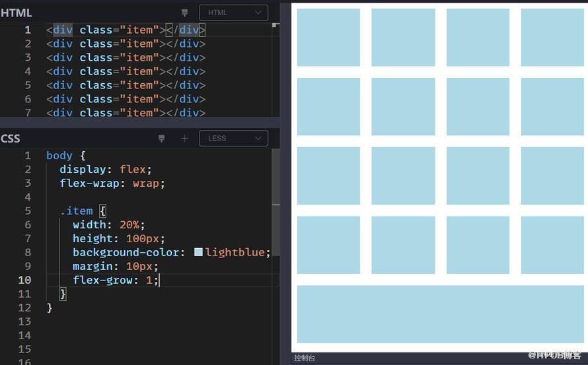This screenshot has height=365, width=588.
Task: Click the closing brace on CSS line 11
Action: click(x=63, y=294)
